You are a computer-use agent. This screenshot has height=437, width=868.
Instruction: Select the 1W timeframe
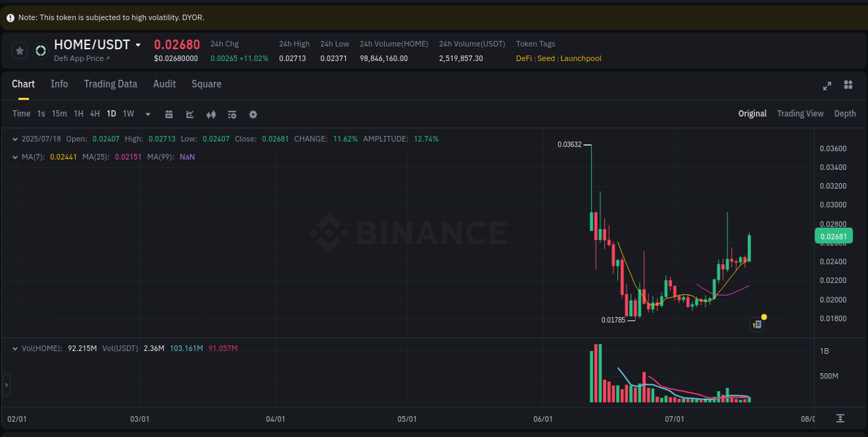pos(128,114)
